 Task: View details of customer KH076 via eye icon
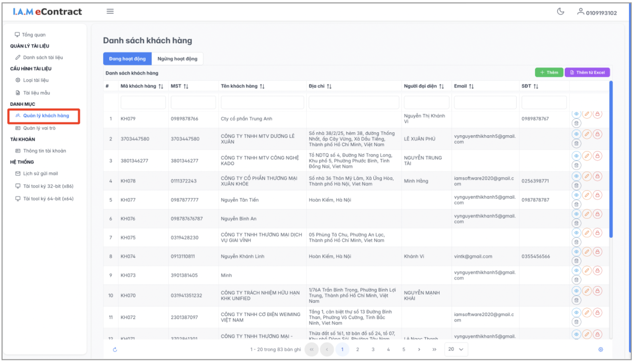tap(576, 214)
